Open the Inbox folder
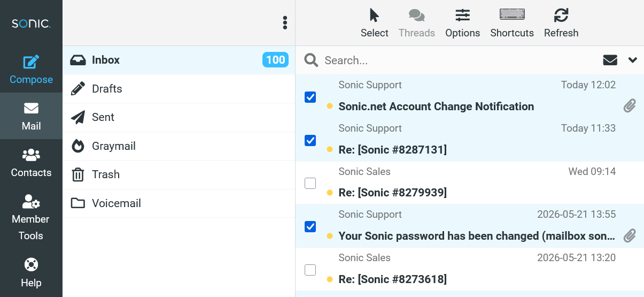 click(179, 60)
